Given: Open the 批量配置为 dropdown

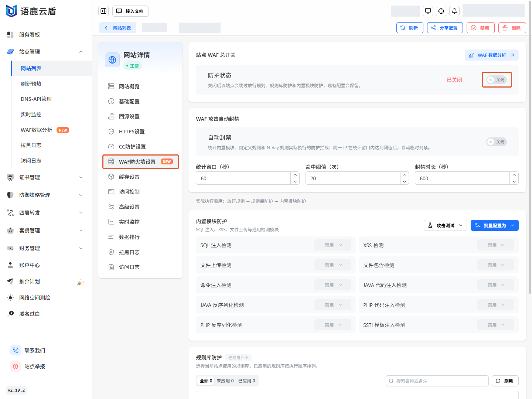Looking at the screenshot, I should (x=495, y=225).
